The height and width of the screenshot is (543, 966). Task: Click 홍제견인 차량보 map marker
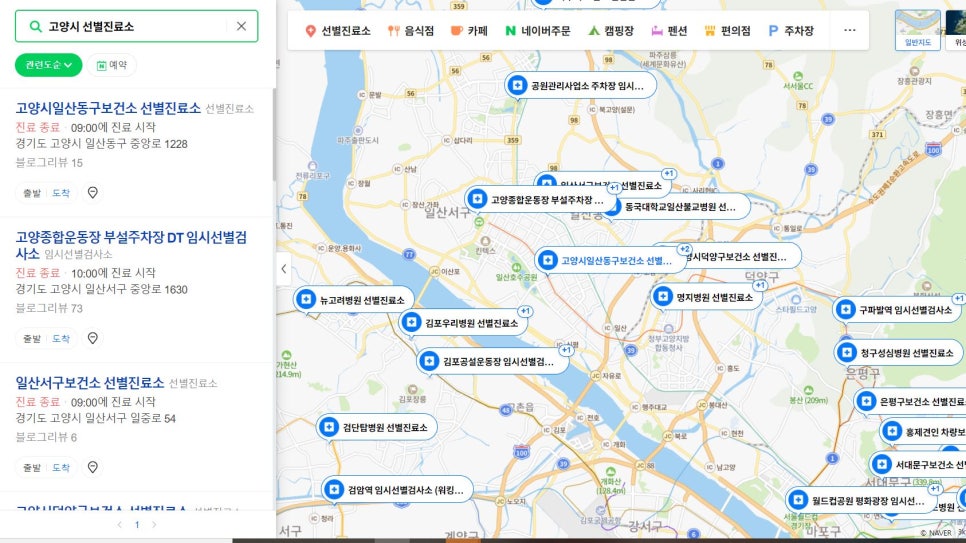[x=923, y=431]
